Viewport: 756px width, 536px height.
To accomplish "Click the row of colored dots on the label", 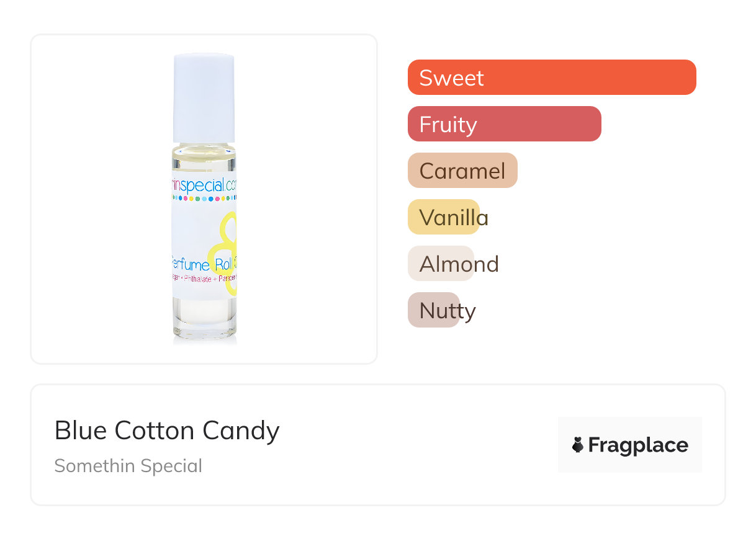I will click(204, 199).
